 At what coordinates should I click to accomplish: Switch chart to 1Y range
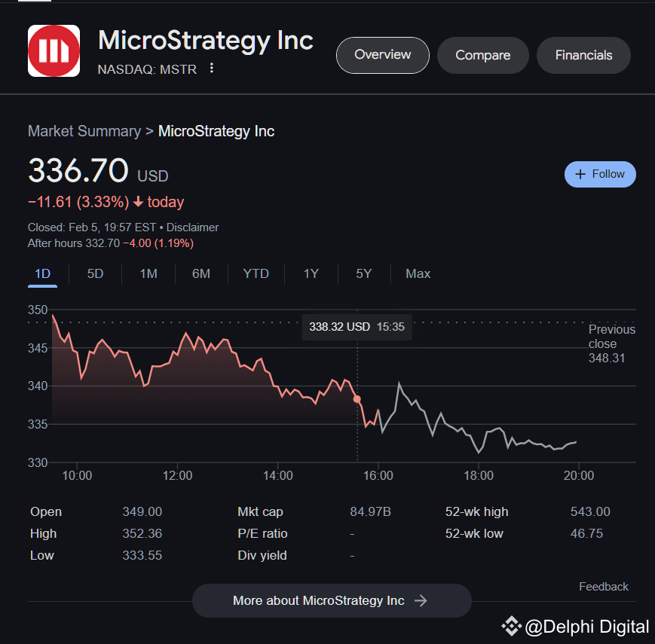pos(311,273)
